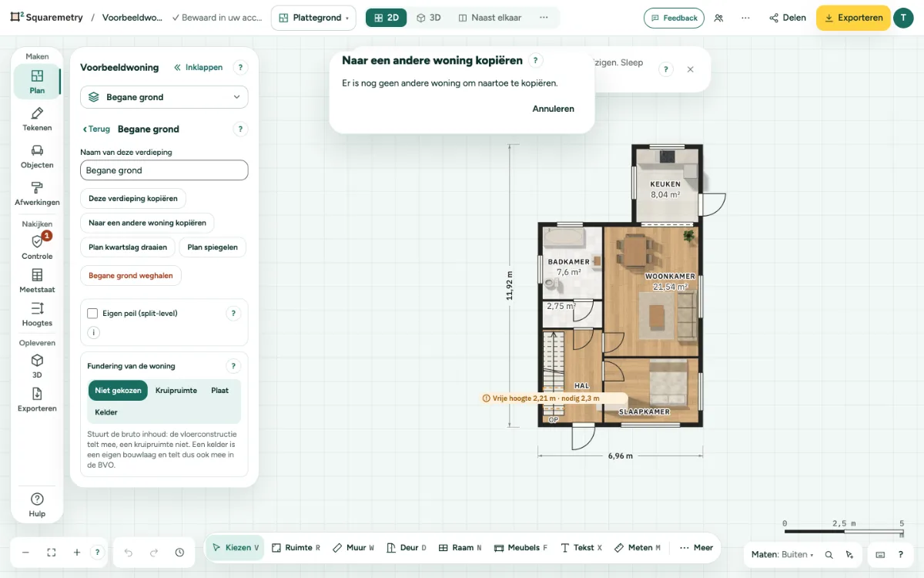
Task: Zoom in with the plus icon
Action: [x=77, y=553]
